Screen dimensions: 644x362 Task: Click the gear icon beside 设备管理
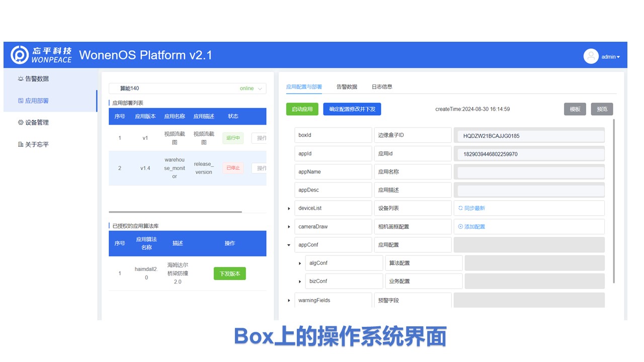[20, 122]
